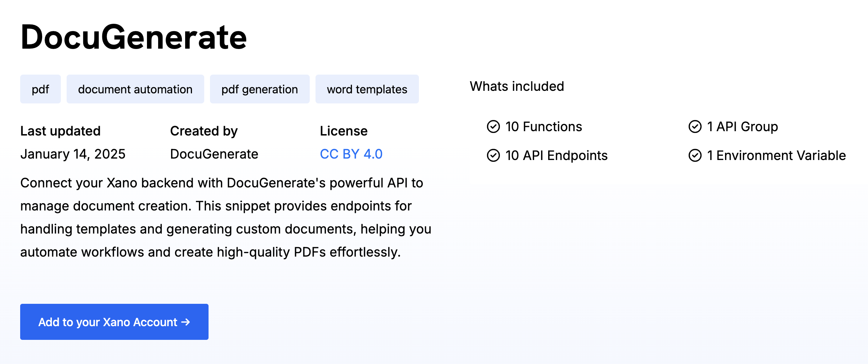Select the document automation tag

[x=135, y=89]
